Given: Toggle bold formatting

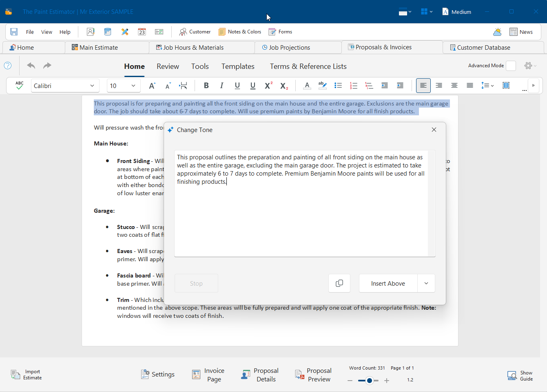Looking at the screenshot, I should pos(206,86).
